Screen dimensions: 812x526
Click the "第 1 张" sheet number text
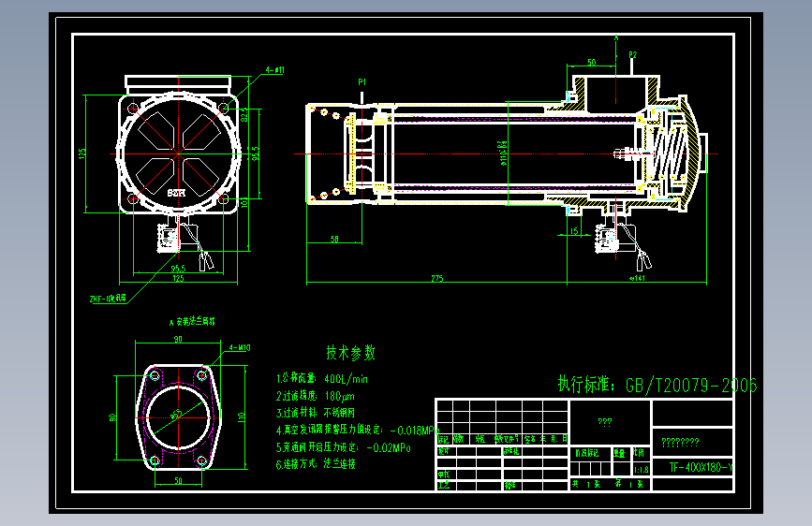629,484
